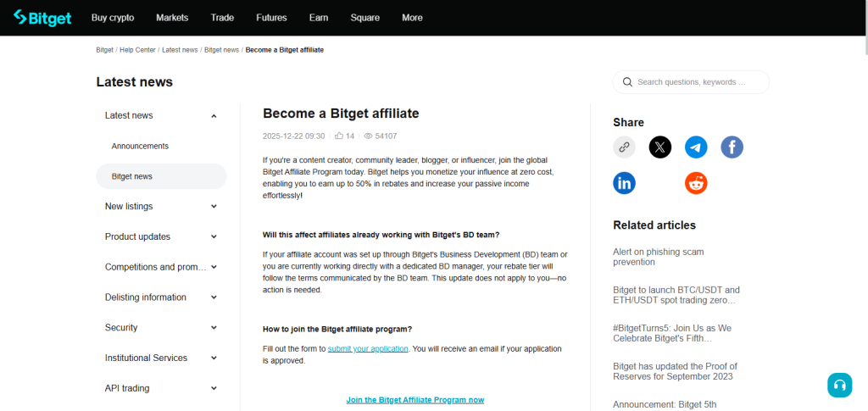Screen dimensions: 868x411
Task: Collapse the Latest news section
Action: click(214, 115)
